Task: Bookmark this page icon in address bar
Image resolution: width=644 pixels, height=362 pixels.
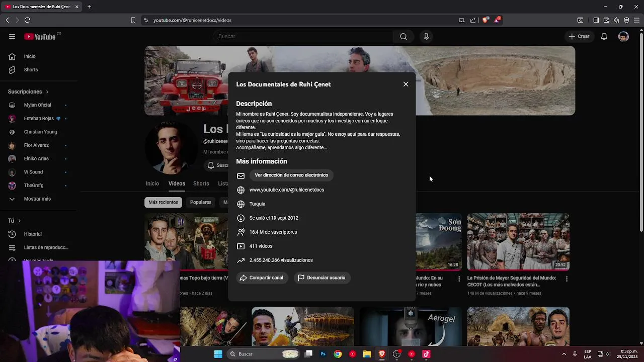Action: tap(133, 20)
